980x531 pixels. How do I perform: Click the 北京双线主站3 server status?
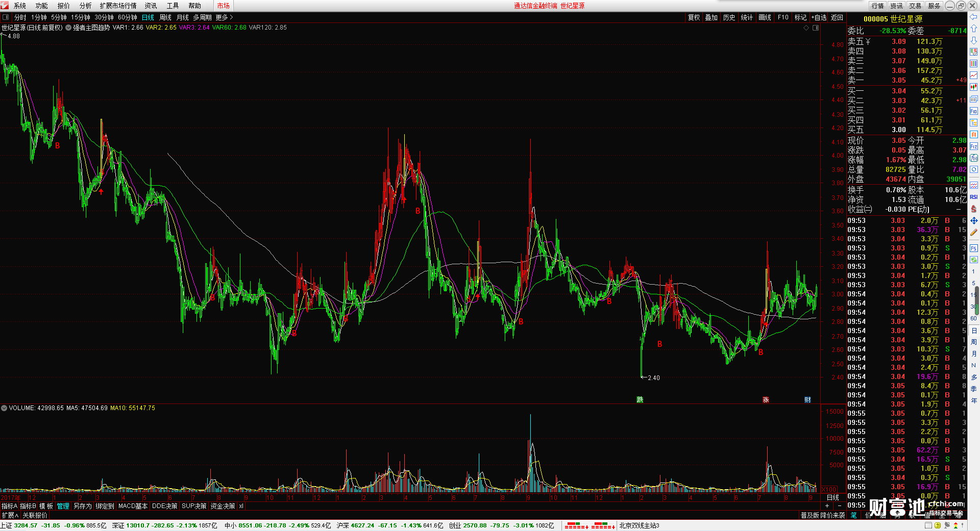coord(640,525)
